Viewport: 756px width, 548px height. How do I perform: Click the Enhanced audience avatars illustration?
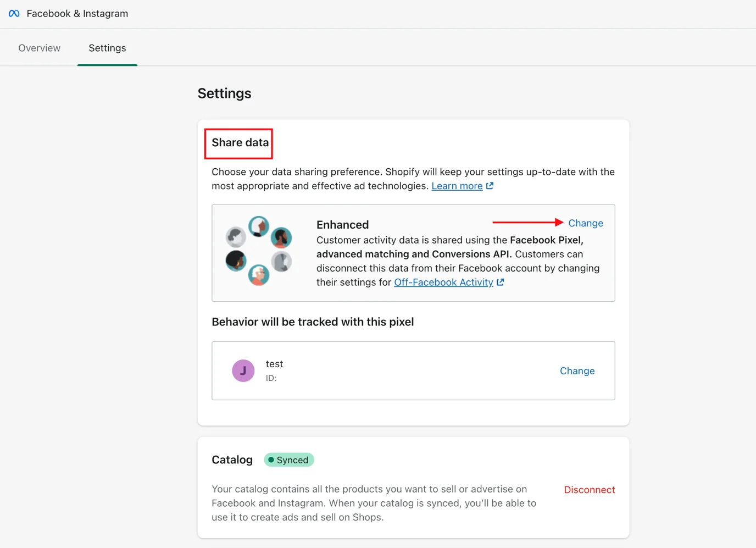point(259,251)
